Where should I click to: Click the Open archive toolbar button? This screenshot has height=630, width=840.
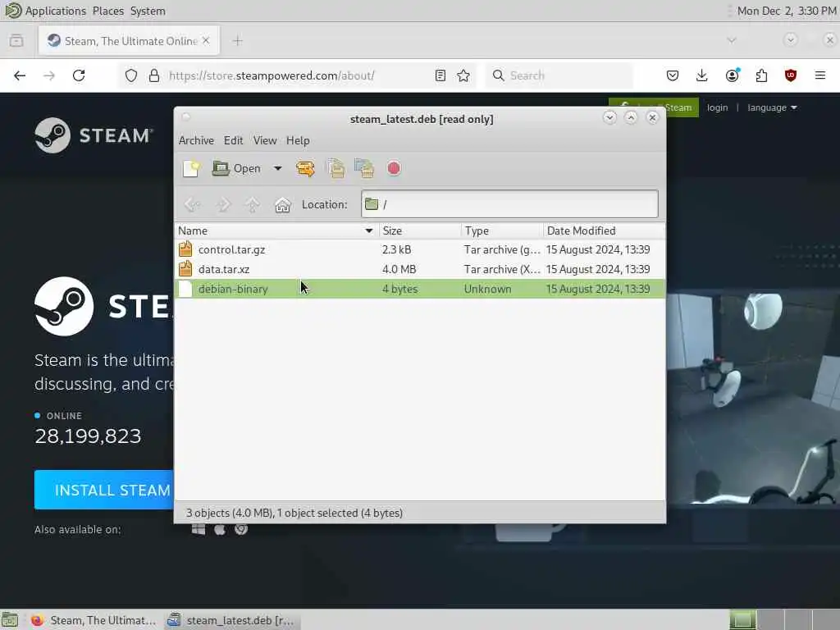tap(237, 168)
